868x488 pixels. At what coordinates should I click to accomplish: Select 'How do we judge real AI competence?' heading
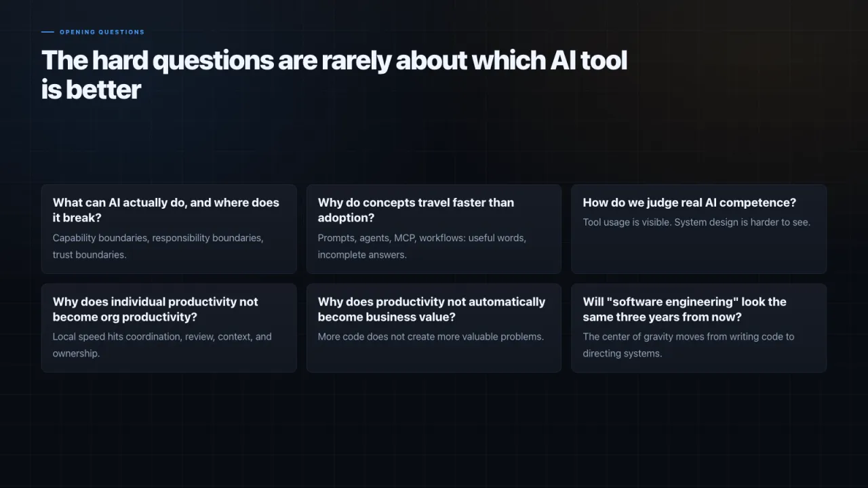click(690, 203)
